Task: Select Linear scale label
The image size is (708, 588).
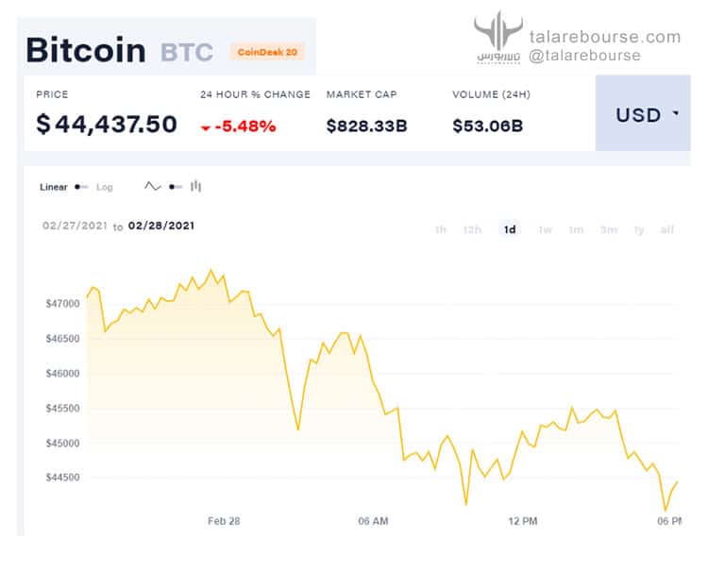Action: pyautogui.click(x=53, y=187)
